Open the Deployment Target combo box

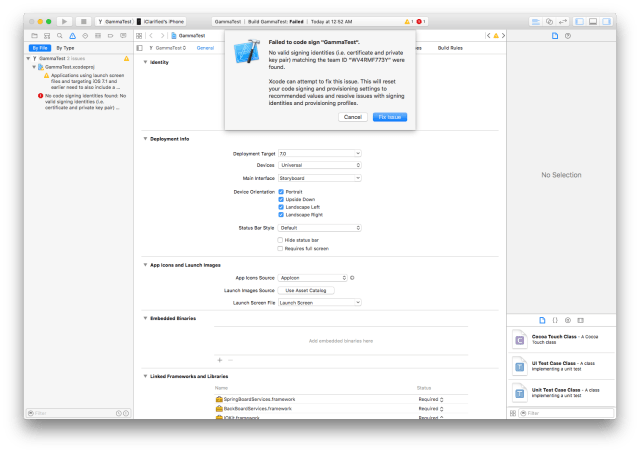(320, 154)
